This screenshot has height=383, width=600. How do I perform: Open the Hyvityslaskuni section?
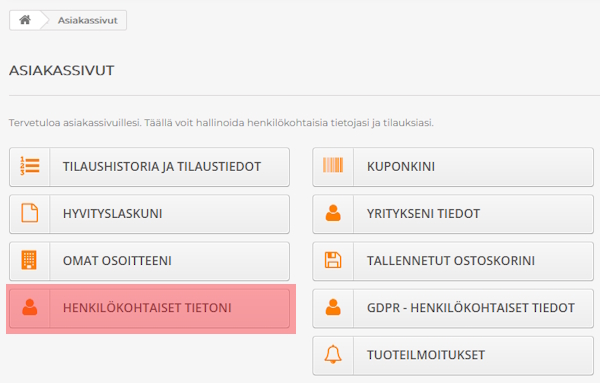[x=149, y=214]
